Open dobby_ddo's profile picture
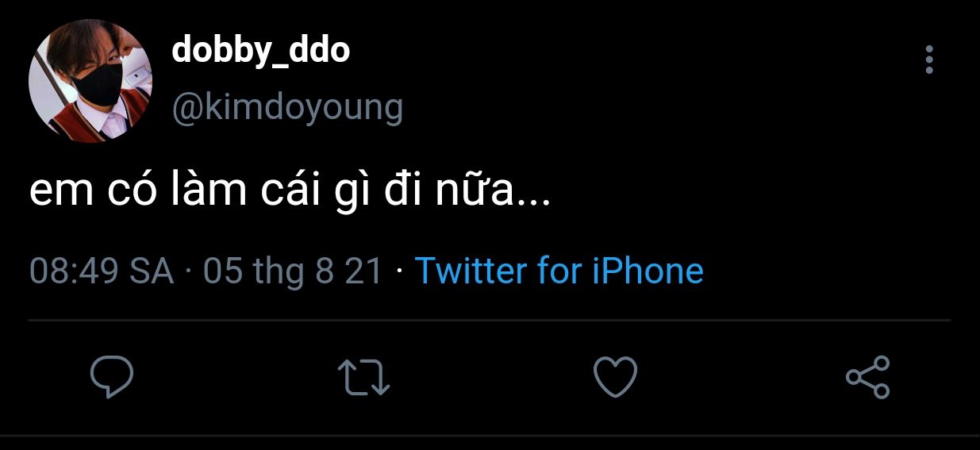The height and width of the screenshot is (450, 980). pos(90,81)
